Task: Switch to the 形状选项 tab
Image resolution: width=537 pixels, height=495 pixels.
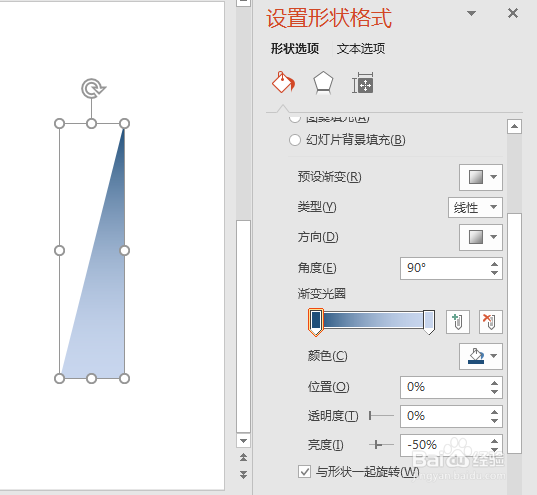Action: [295, 49]
